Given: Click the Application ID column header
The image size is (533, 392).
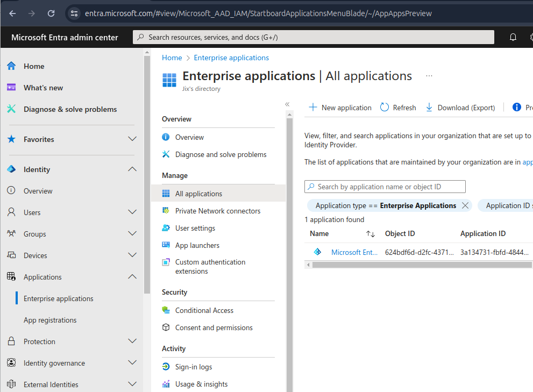Looking at the screenshot, I should (x=482, y=233).
